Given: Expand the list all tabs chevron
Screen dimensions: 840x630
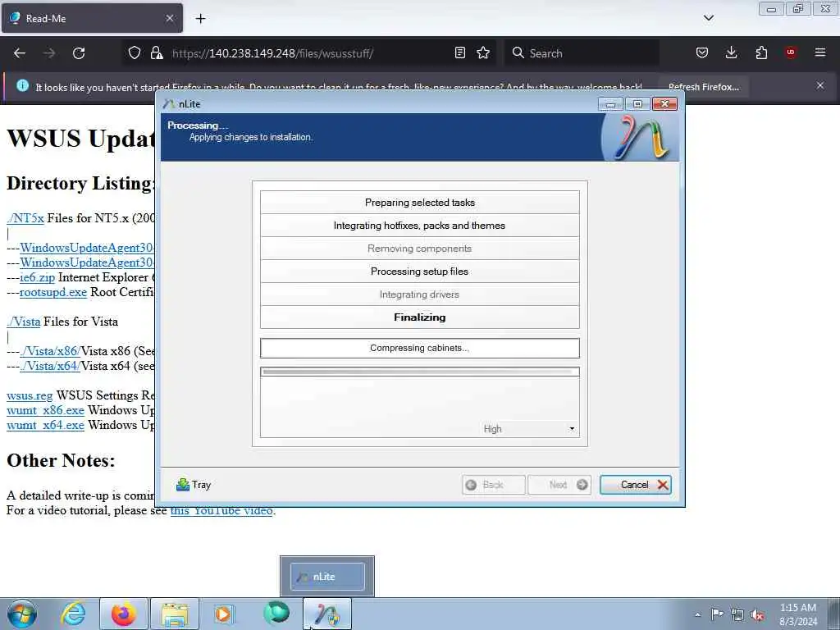Looking at the screenshot, I should [708, 18].
